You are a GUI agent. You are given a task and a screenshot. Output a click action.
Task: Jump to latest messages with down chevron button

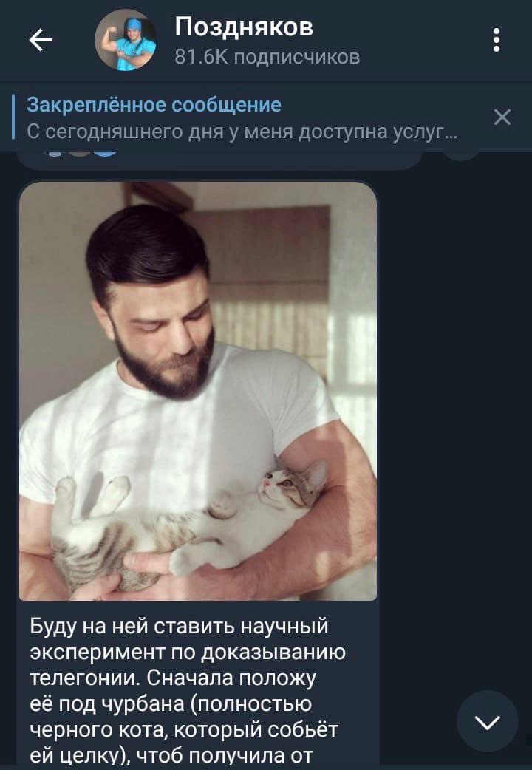(x=488, y=721)
